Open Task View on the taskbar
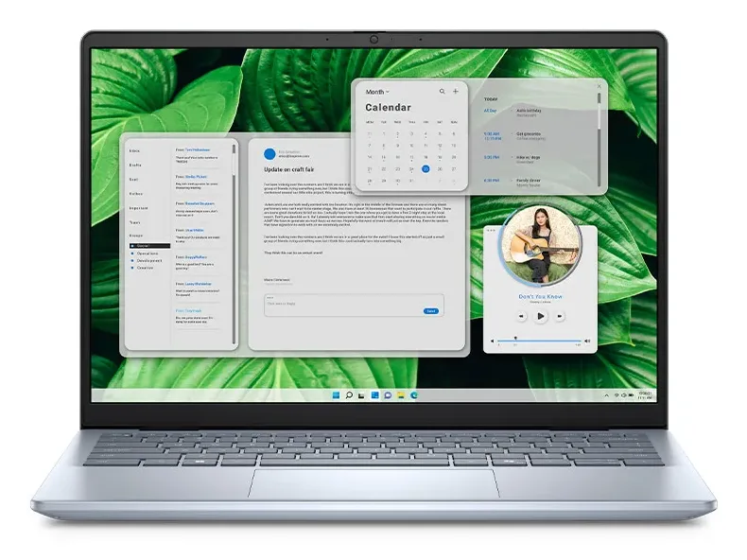Image resolution: width=747 pixels, height=560 pixels. pyautogui.click(x=361, y=395)
